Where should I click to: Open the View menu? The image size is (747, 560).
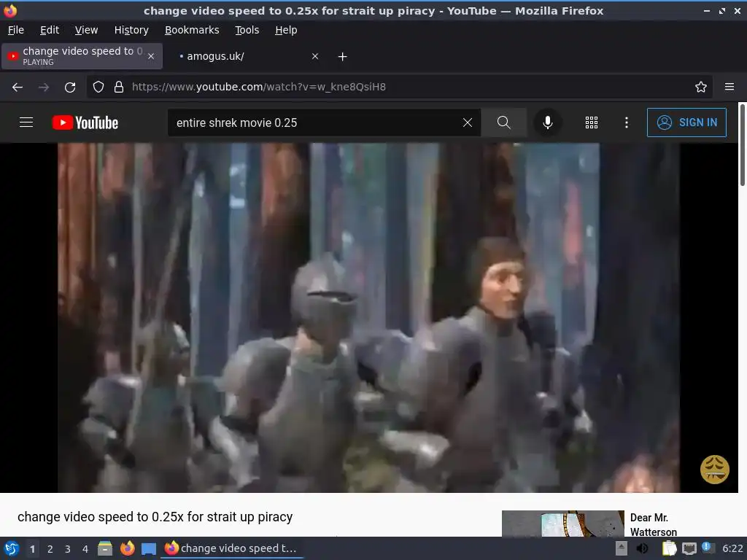tap(86, 30)
